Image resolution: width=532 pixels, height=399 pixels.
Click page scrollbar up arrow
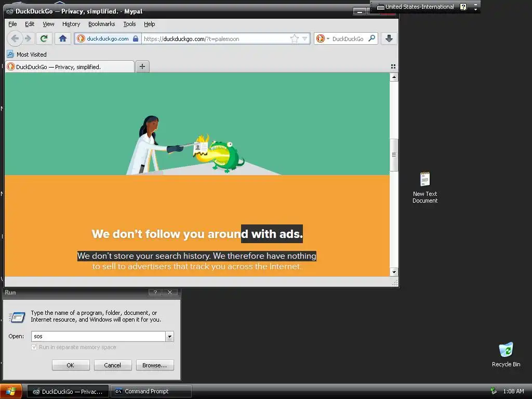pos(394,77)
